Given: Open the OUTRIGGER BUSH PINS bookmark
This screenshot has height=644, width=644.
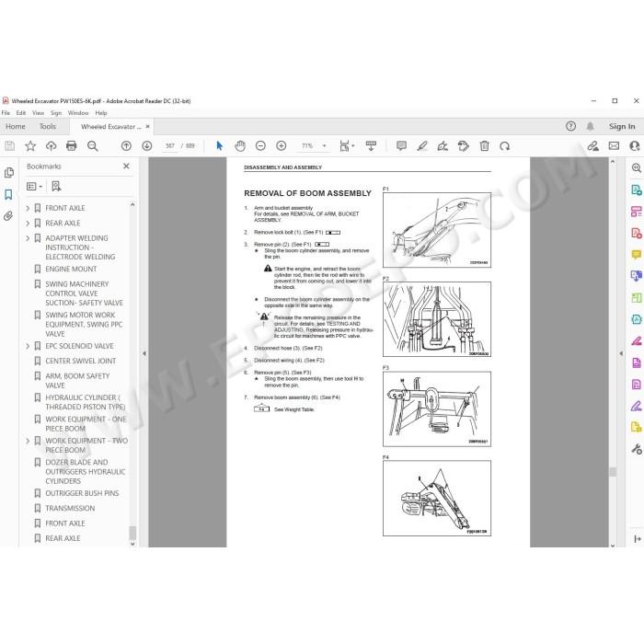Looking at the screenshot, I should pos(82,493).
